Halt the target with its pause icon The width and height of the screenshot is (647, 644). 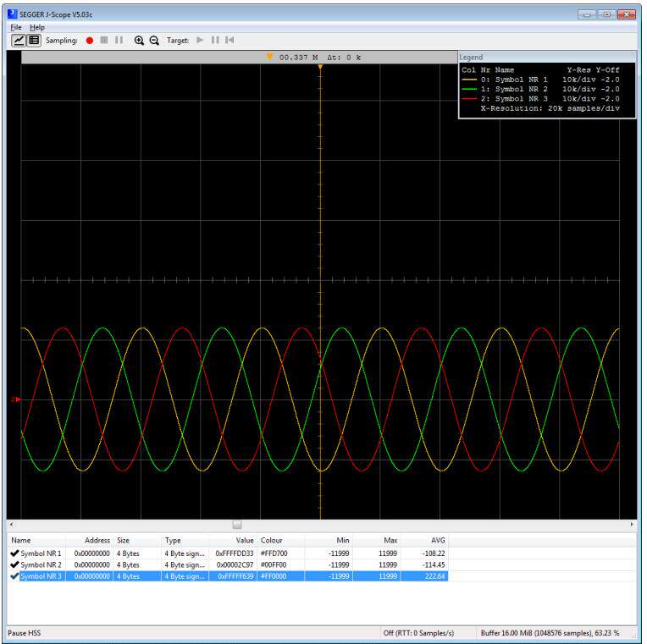[x=215, y=40]
